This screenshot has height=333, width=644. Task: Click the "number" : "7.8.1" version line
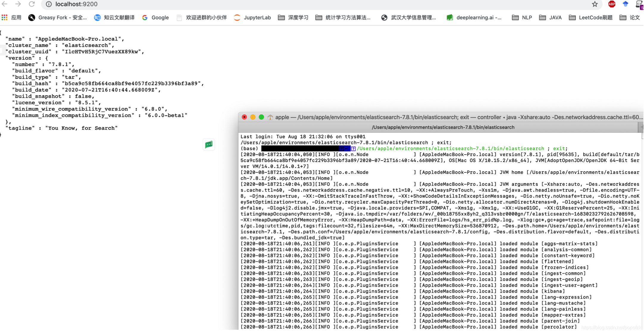tap(43, 64)
